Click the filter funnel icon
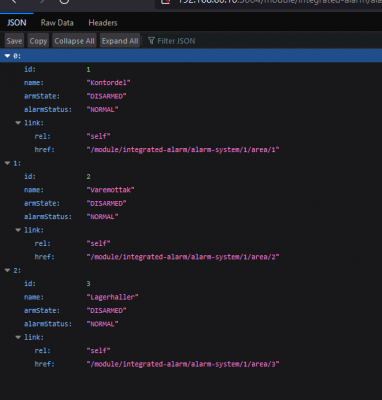382x400 pixels. (151, 41)
